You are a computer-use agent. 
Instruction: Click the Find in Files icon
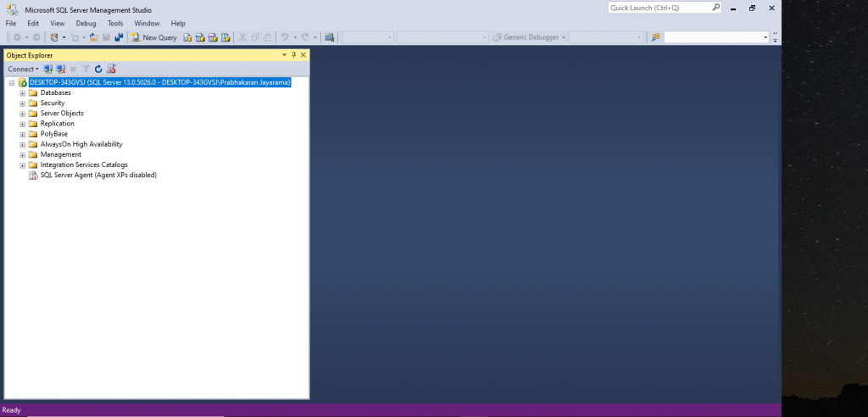pyautogui.click(x=655, y=37)
